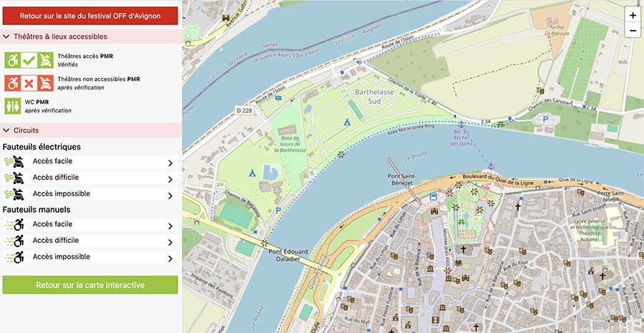Expand electric wheelchair Accès difficile circuits
Screen dimensions: 644x333
(170, 179)
